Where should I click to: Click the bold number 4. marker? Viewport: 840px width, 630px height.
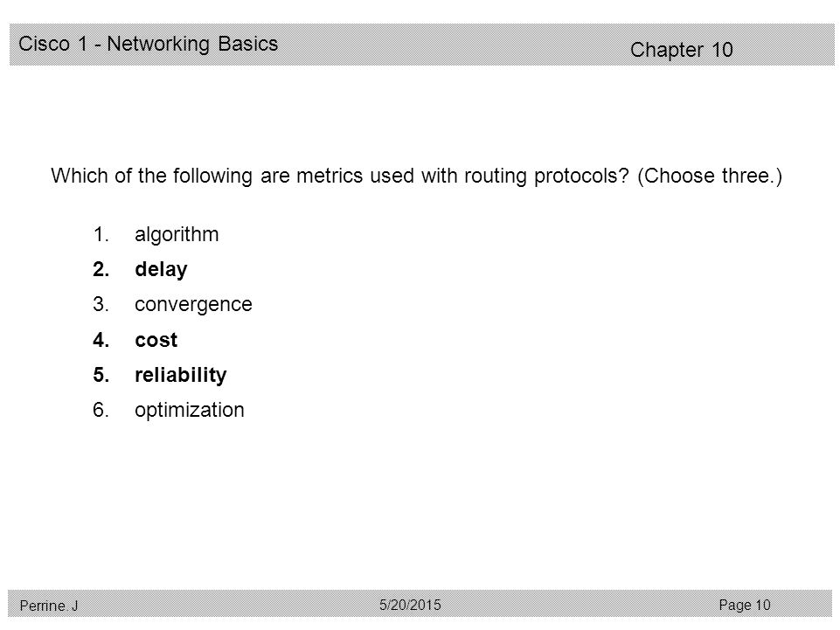pos(101,340)
